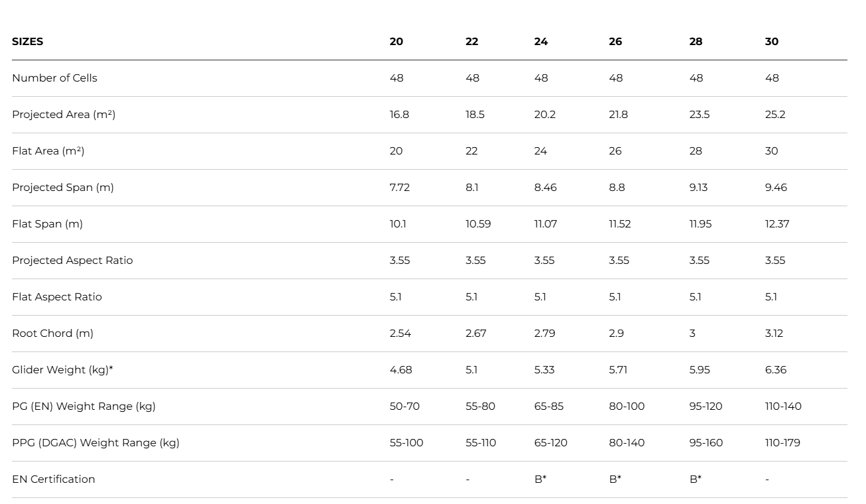The width and height of the screenshot is (866, 504).
Task: Click the Projected Span value 7.72
Action: [x=399, y=187]
